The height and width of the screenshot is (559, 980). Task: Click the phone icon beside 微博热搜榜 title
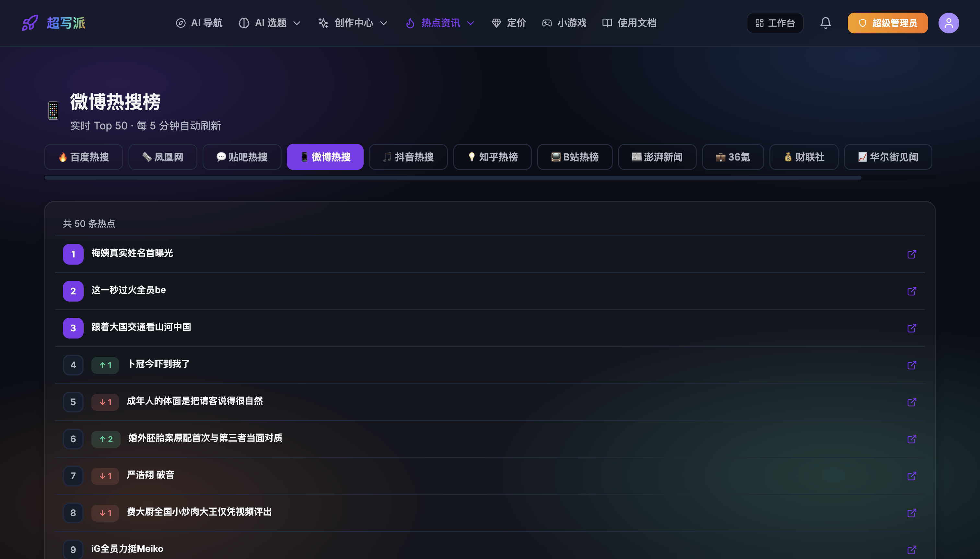[x=53, y=111]
